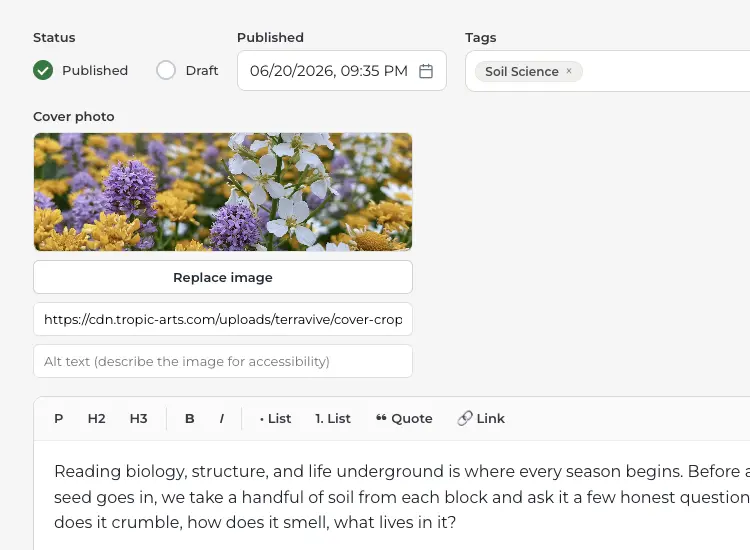Remove the Soil Science tag
Viewport: 750px width, 550px height.
pyautogui.click(x=569, y=71)
